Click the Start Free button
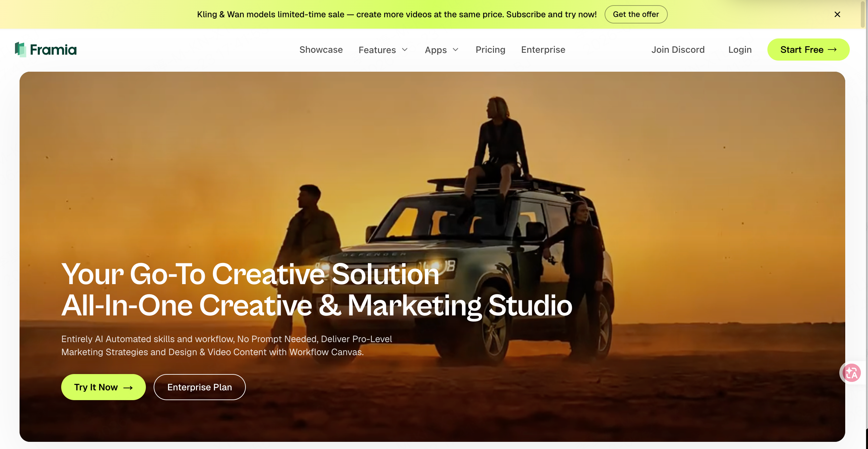This screenshot has width=868, height=449. tap(808, 50)
